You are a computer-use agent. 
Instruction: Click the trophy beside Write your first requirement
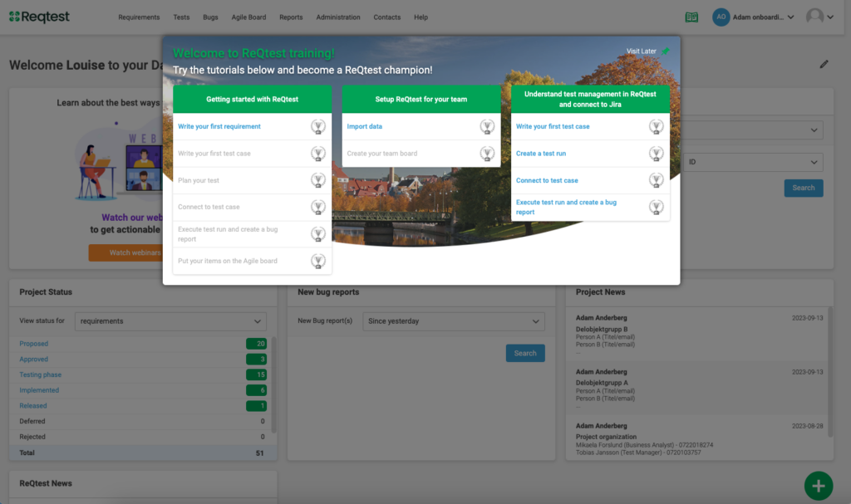click(318, 126)
